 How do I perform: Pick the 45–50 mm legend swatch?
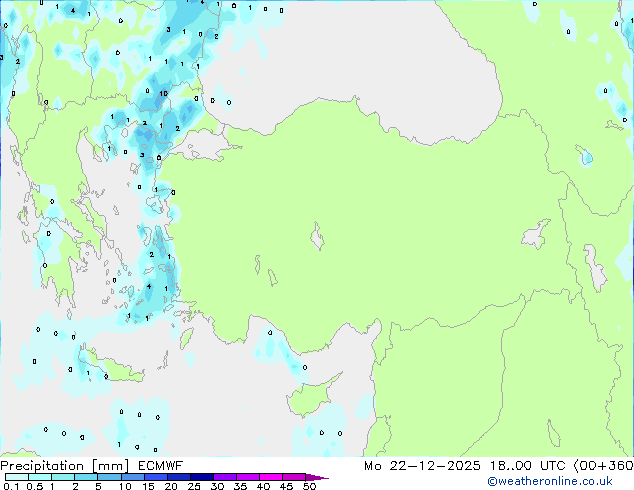294,477
